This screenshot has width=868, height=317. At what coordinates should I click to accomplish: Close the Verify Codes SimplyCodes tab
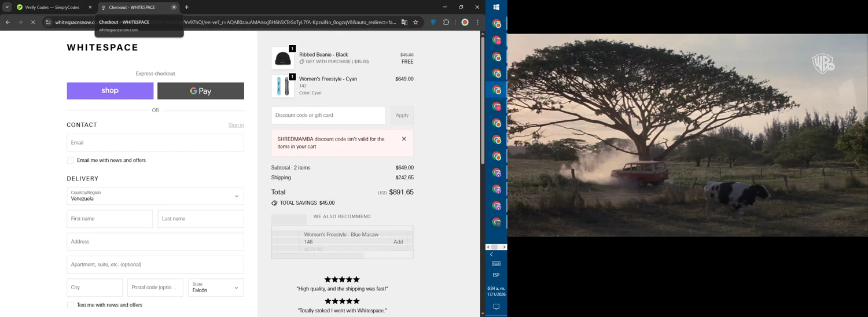[x=90, y=8]
